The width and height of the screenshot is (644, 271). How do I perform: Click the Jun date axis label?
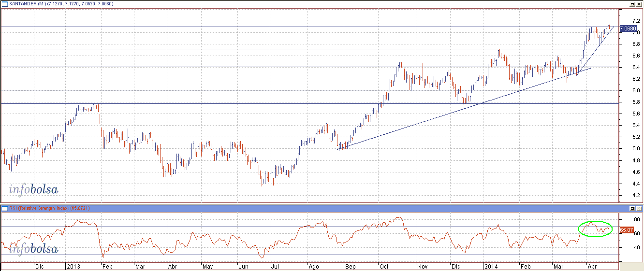pyautogui.click(x=243, y=266)
